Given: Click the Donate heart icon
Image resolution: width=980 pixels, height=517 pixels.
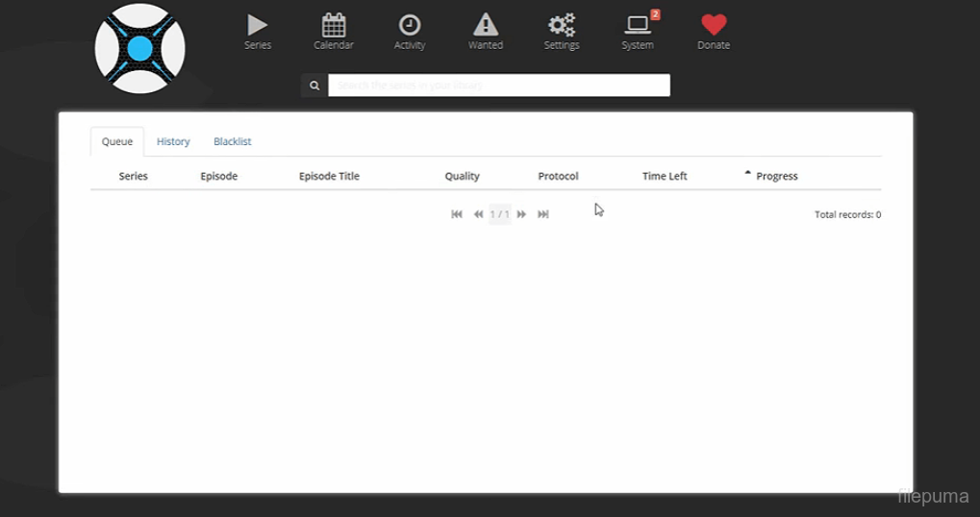Looking at the screenshot, I should tap(714, 31).
